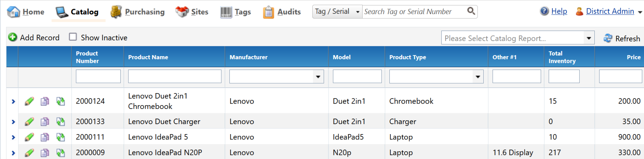Focus the Price filter field

621,76
